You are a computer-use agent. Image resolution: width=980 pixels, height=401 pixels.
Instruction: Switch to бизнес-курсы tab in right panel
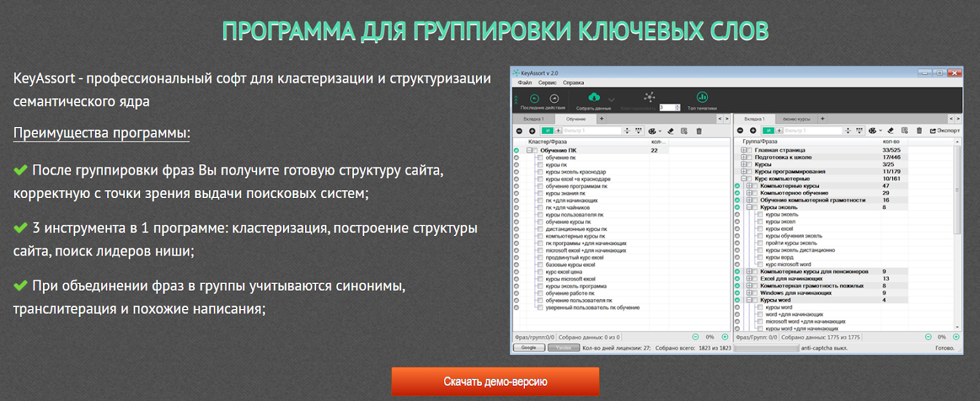point(796,119)
